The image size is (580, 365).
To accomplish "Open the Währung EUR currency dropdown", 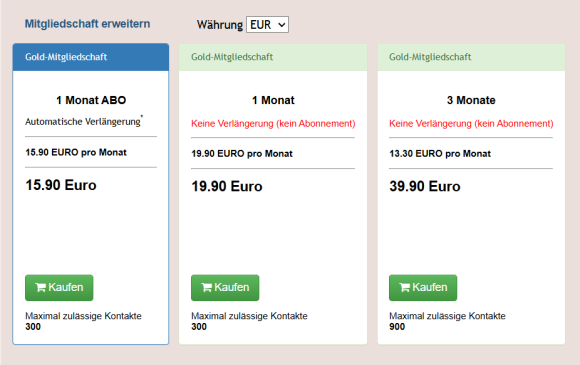I will (x=267, y=25).
